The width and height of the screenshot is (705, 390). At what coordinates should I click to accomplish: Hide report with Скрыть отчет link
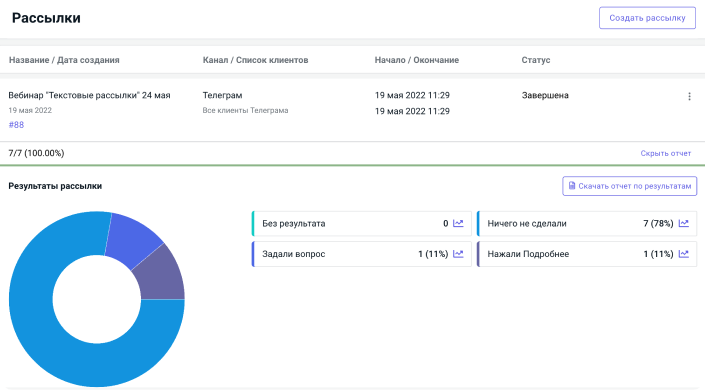pos(665,153)
